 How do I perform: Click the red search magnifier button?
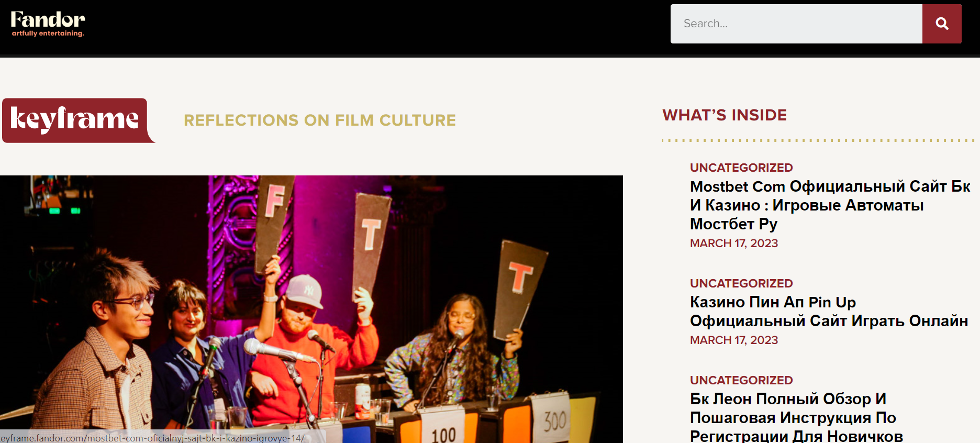click(942, 24)
